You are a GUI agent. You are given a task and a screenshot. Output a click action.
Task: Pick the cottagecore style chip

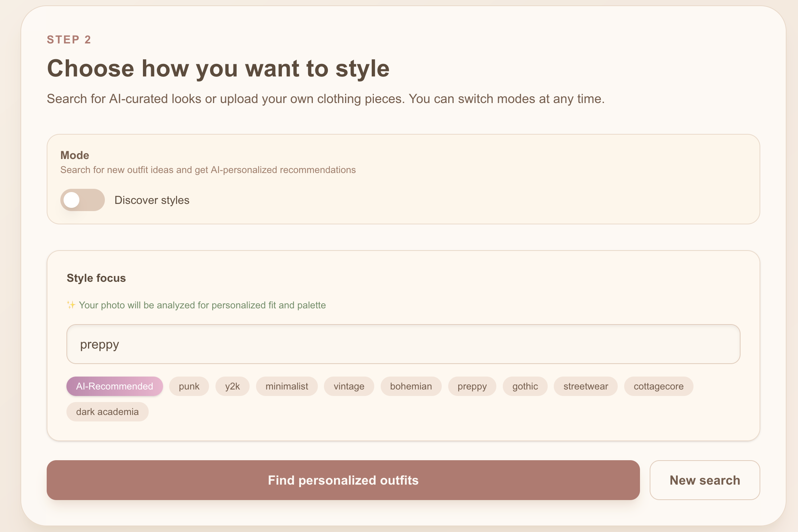pyautogui.click(x=658, y=386)
